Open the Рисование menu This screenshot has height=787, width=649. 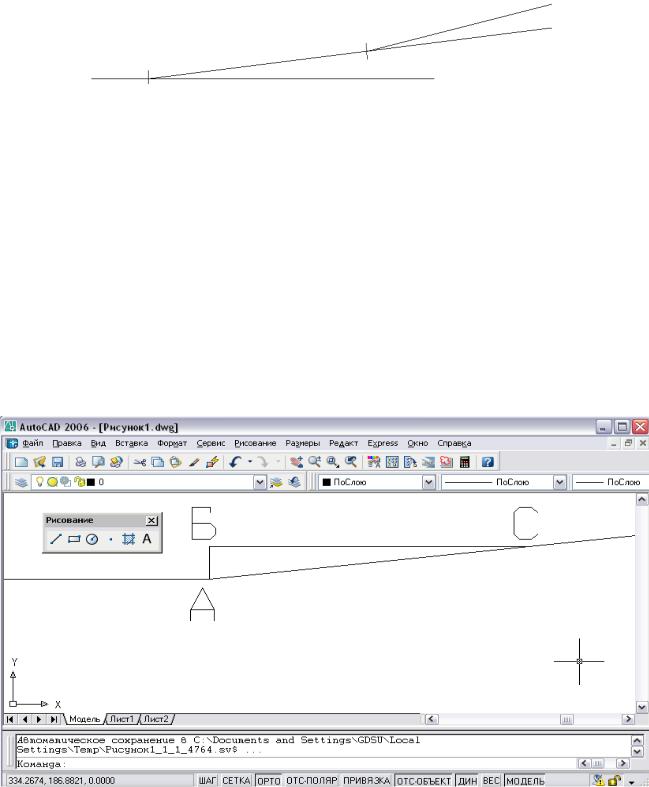(255, 443)
